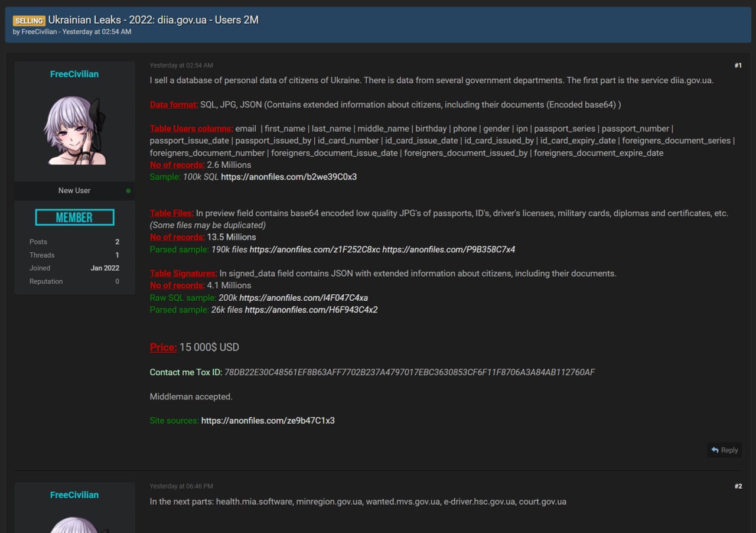Open anonfiles link z1F252C8xc
The height and width of the screenshot is (533, 756).
pos(315,249)
